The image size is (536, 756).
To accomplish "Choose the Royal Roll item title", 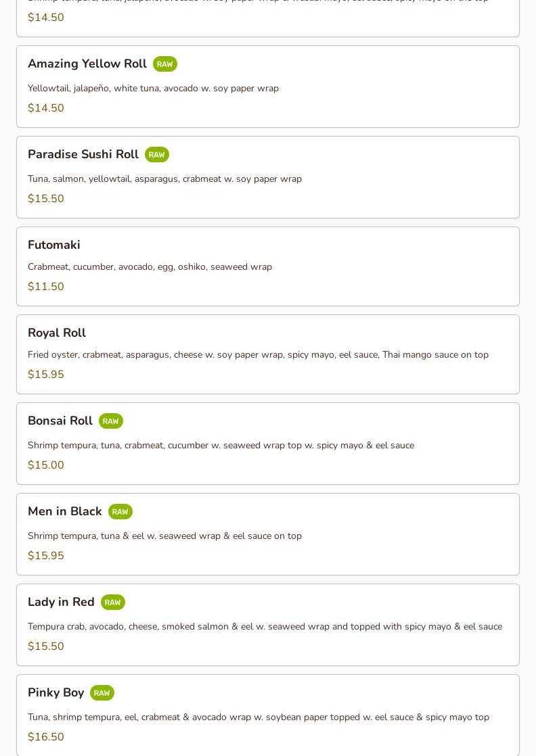I will pyautogui.click(x=57, y=333).
